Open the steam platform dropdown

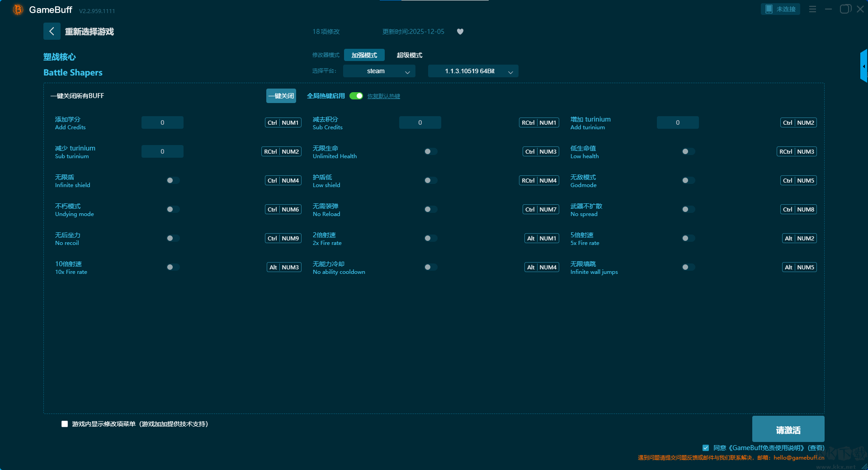pyautogui.click(x=379, y=71)
